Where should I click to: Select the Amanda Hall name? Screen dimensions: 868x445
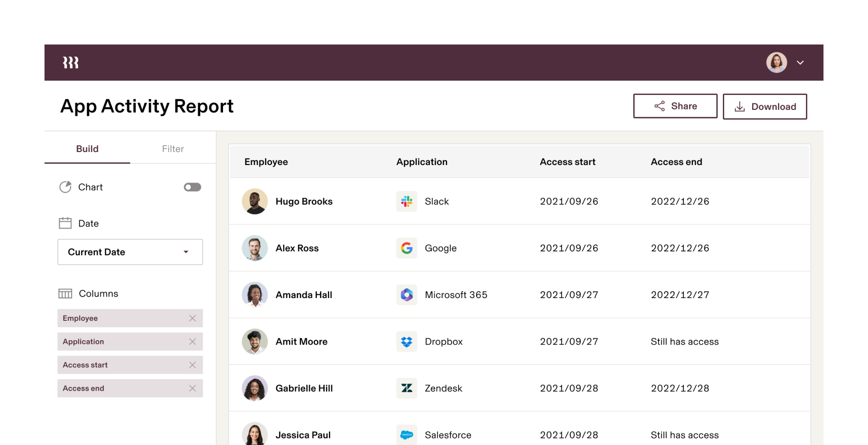(304, 295)
